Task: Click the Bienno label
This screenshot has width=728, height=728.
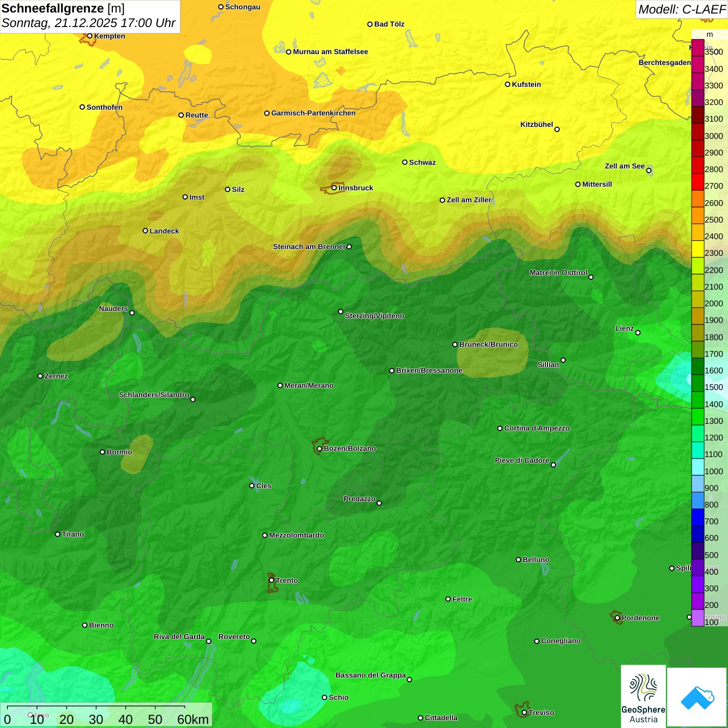Action: point(101,625)
